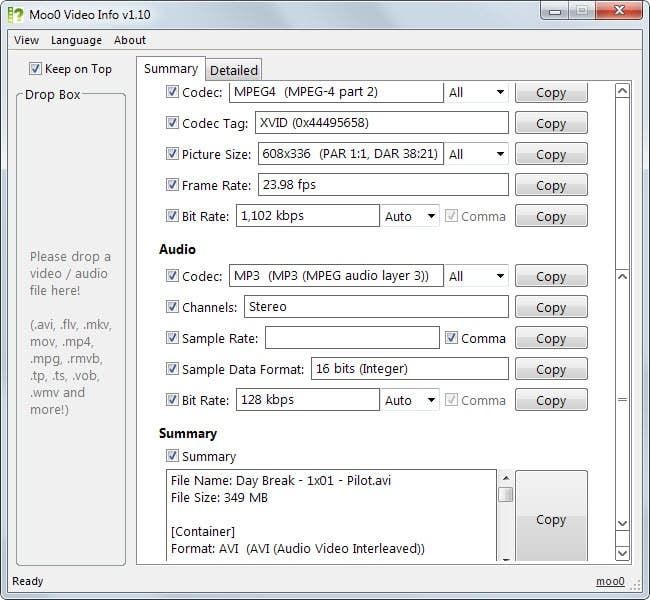Click the Picture Size 608x336 field

[x=351, y=154]
